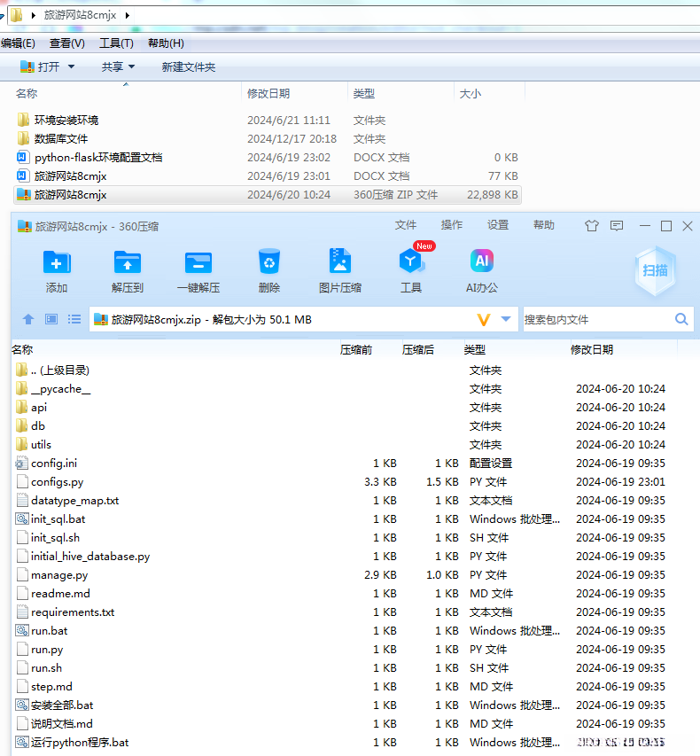This screenshot has width=700, height=756.
Task: Select the 旅游网站8cmjx DOCX file row
Action: pyautogui.click(x=268, y=176)
